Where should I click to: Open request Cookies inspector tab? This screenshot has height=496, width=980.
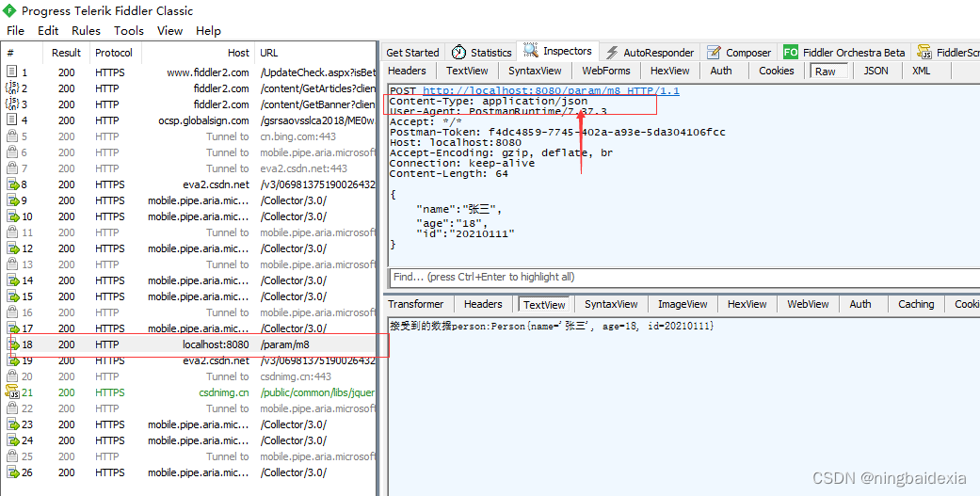tap(777, 71)
